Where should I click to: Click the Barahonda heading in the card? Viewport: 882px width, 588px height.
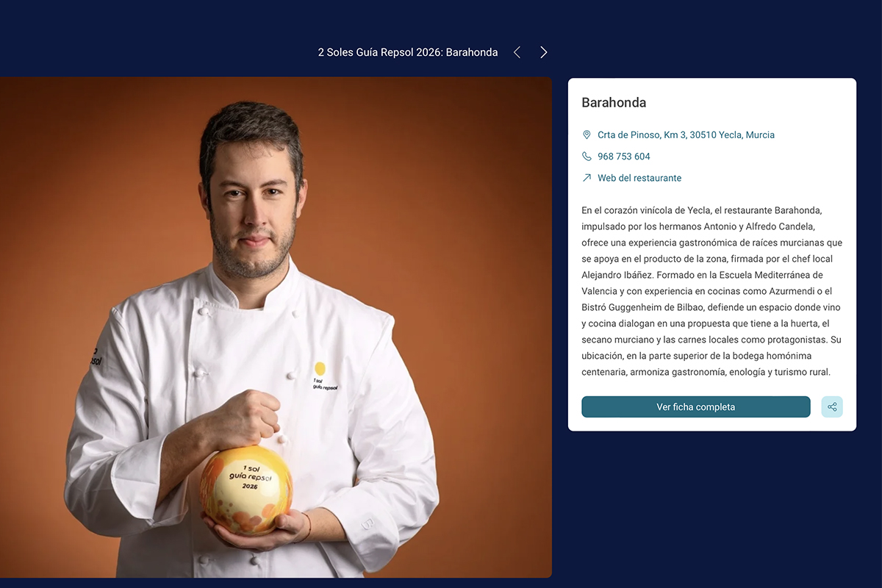click(614, 103)
